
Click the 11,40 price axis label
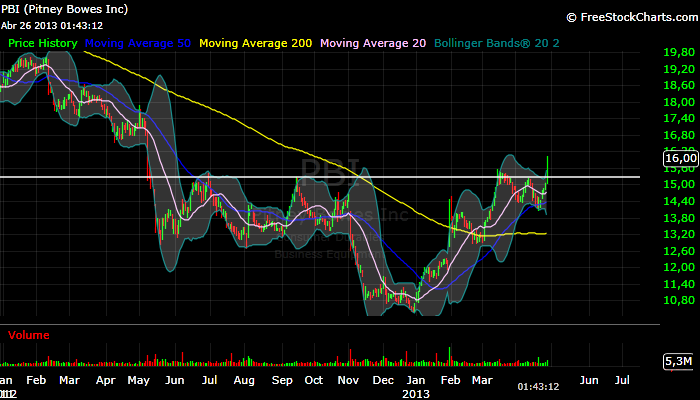pyautogui.click(x=679, y=284)
